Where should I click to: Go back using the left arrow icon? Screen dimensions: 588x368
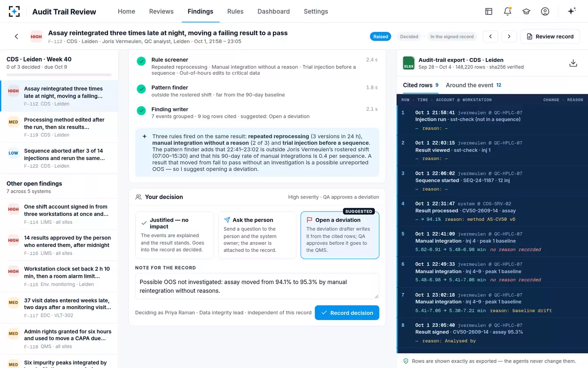(x=16, y=36)
